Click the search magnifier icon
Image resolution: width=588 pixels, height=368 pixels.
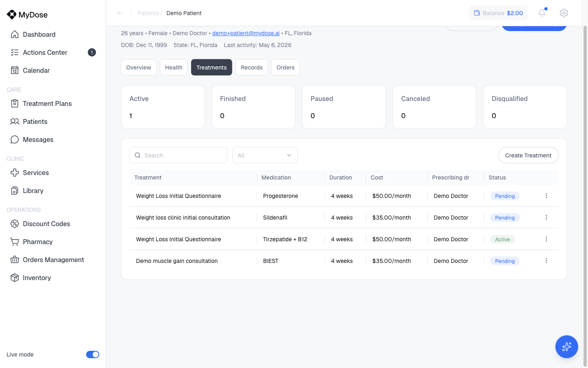point(138,155)
